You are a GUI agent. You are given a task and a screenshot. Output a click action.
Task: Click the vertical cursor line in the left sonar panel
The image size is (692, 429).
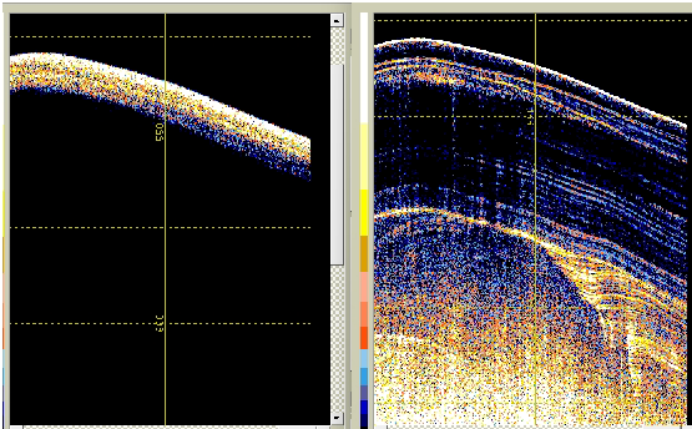(165, 250)
